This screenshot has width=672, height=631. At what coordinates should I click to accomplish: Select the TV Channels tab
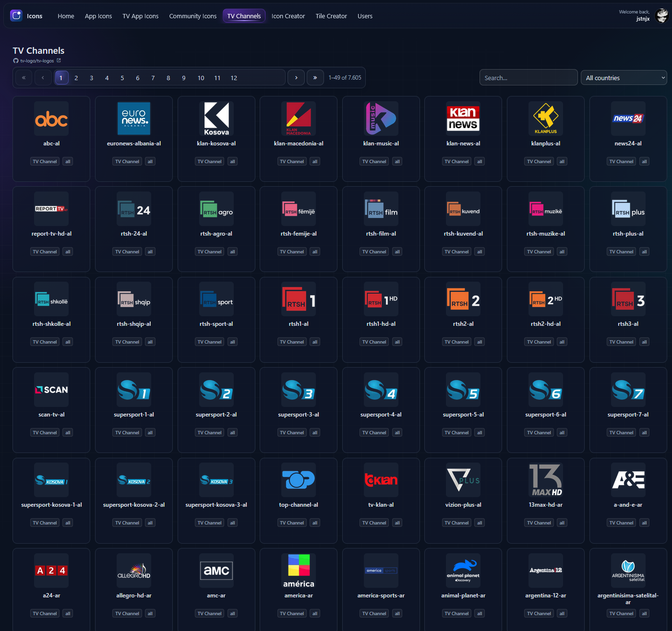tap(244, 16)
